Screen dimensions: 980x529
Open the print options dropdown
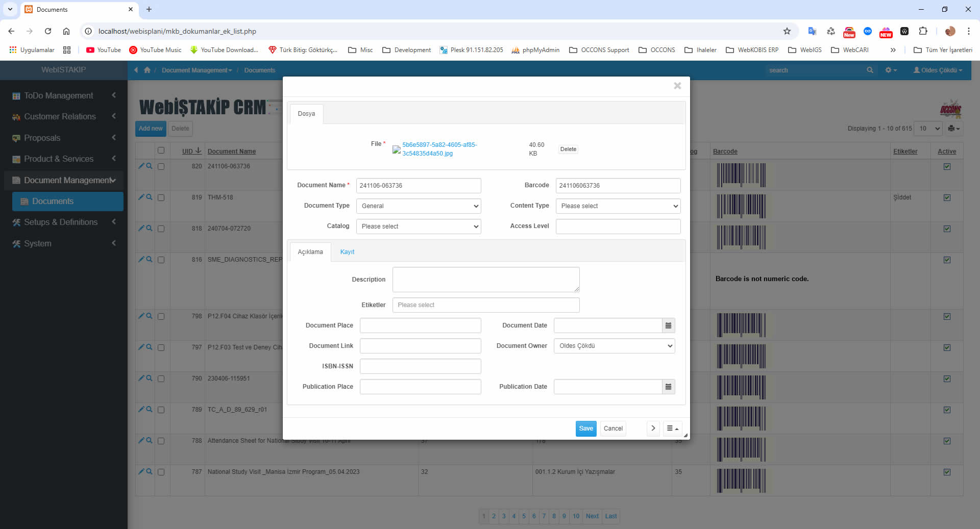953,129
